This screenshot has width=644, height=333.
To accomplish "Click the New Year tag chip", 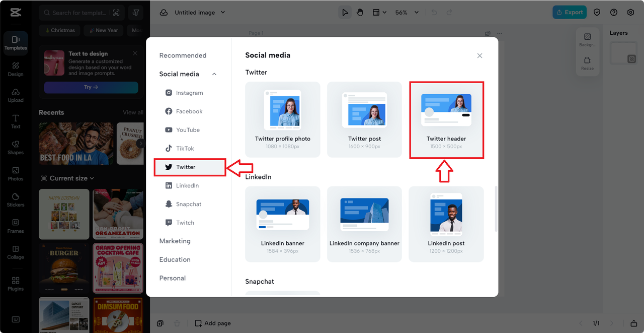I will click(103, 30).
